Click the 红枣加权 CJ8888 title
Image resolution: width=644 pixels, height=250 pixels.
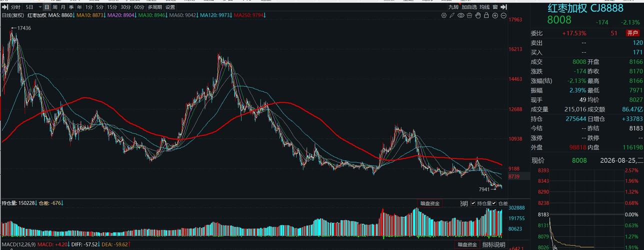click(584, 8)
